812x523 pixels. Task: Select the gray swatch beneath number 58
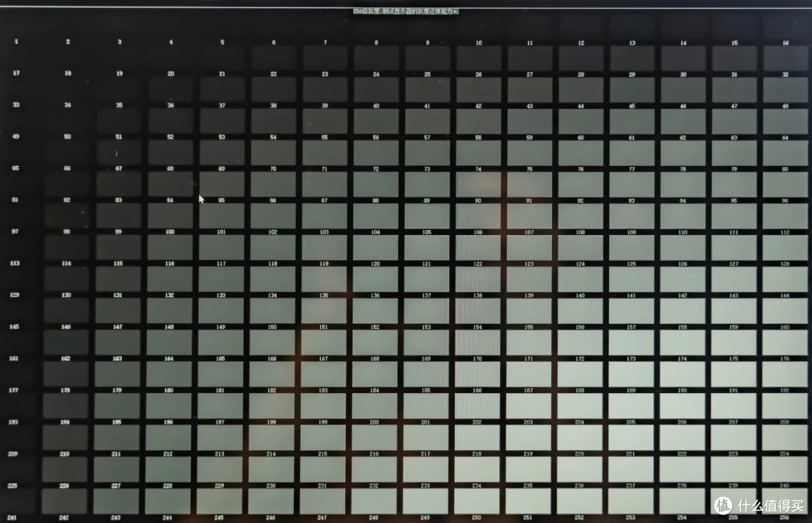478,153
